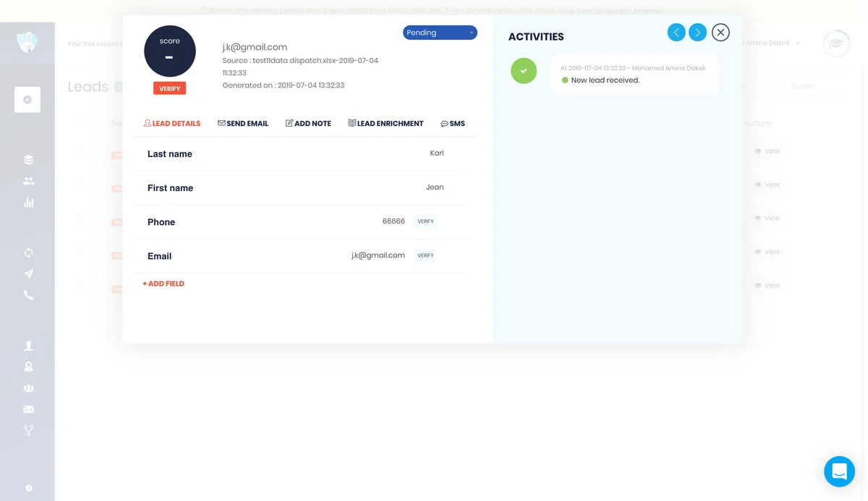The image size is (868, 501).
Task: Open the chat support widget
Action: tap(839, 471)
